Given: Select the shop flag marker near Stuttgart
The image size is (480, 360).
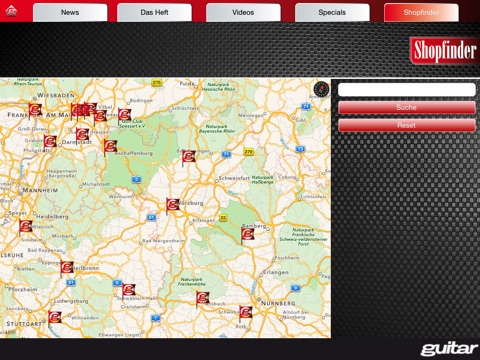Looking at the screenshot, I should pos(54,318).
